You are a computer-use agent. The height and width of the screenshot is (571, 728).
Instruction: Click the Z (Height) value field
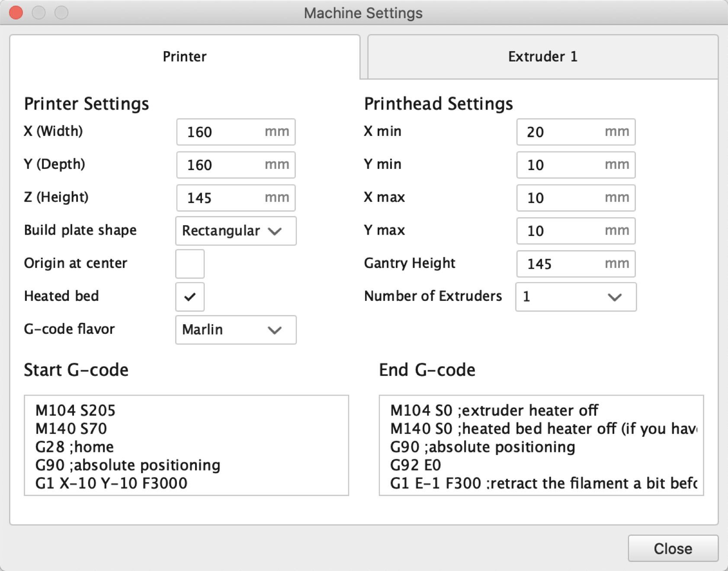(x=236, y=198)
